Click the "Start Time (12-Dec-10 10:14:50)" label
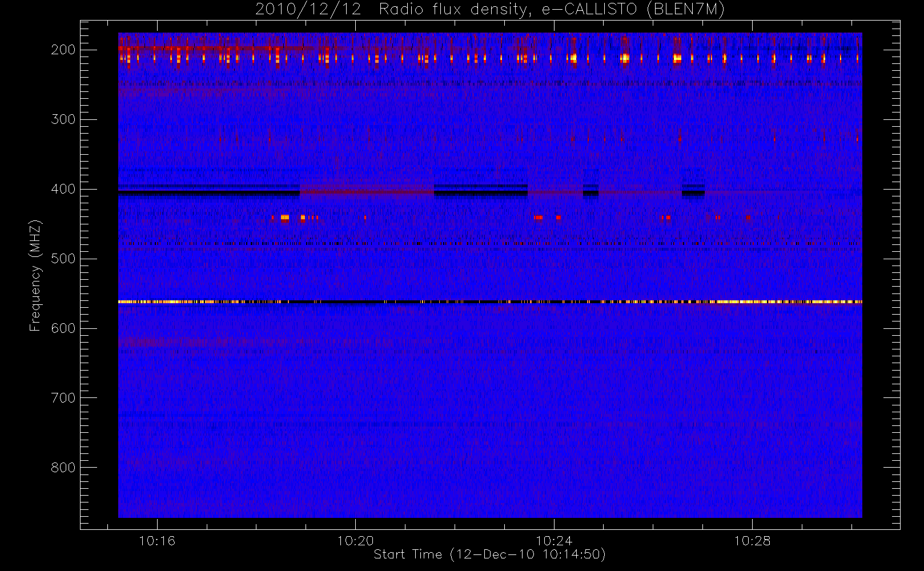The height and width of the screenshot is (571, 924). [x=489, y=554]
